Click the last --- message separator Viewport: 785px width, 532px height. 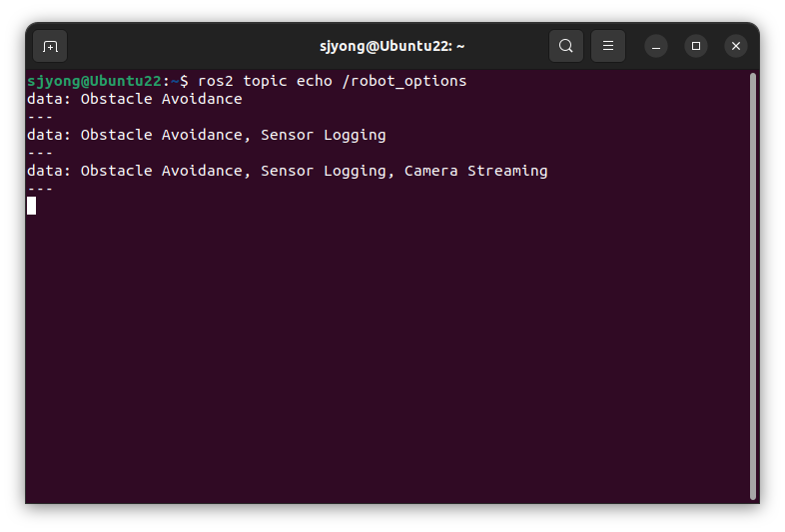(x=40, y=189)
